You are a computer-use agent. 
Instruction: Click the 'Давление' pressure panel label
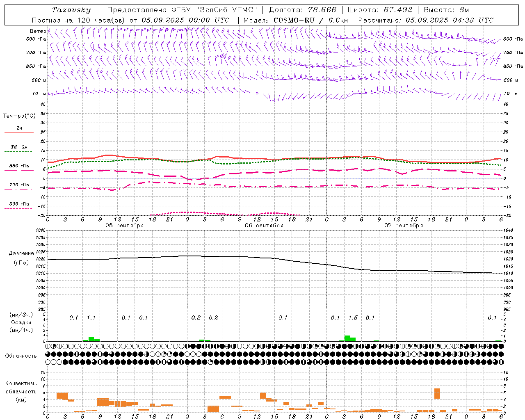(x=21, y=253)
